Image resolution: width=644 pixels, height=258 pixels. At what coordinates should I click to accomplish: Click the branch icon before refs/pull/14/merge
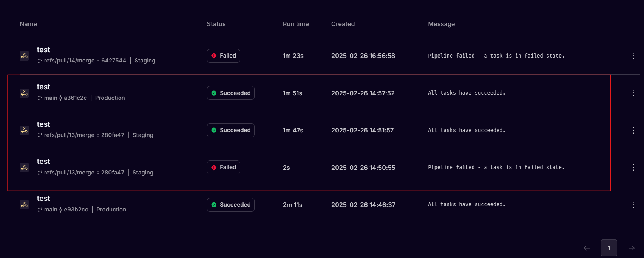tap(39, 60)
